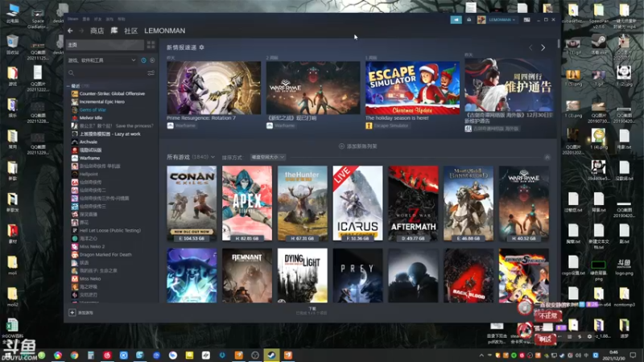644x362 pixels.
Task: Click the Chrome icon in taskbar
Action: 74,355
